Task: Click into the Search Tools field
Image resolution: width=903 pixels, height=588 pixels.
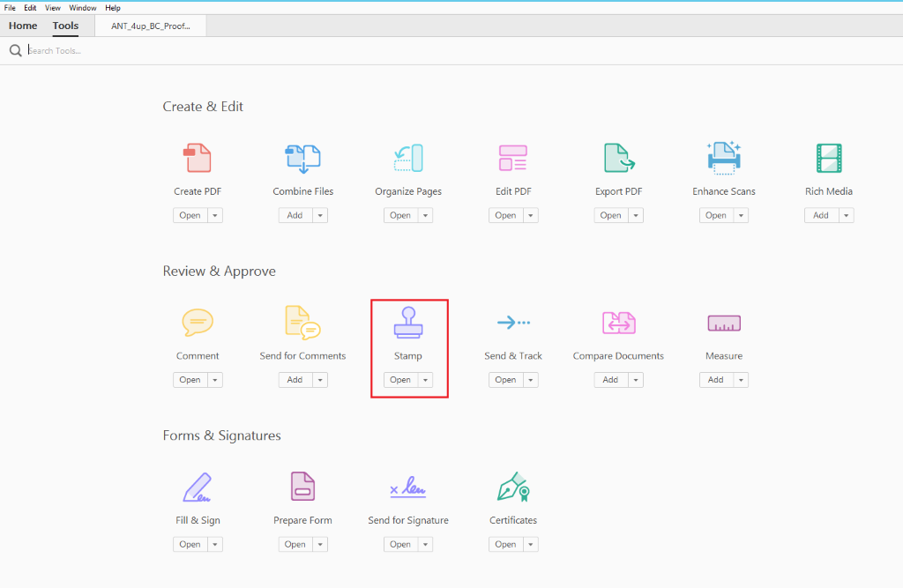Action: pos(176,50)
